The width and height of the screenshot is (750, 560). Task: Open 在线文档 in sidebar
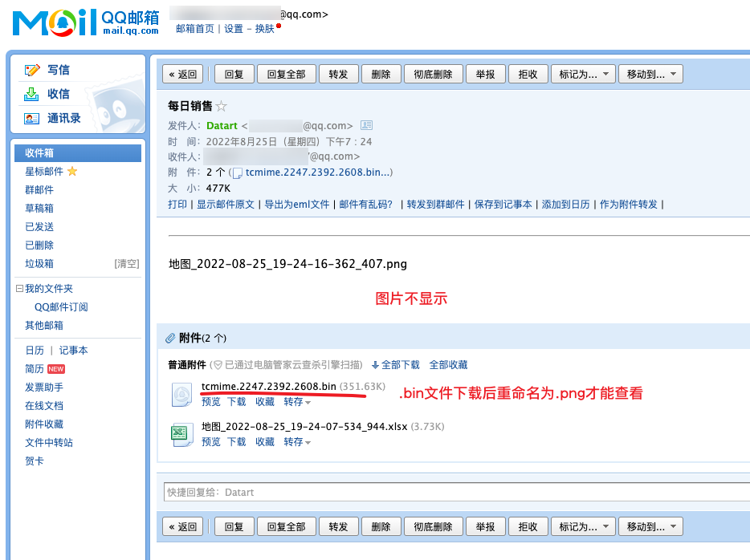pyautogui.click(x=44, y=406)
